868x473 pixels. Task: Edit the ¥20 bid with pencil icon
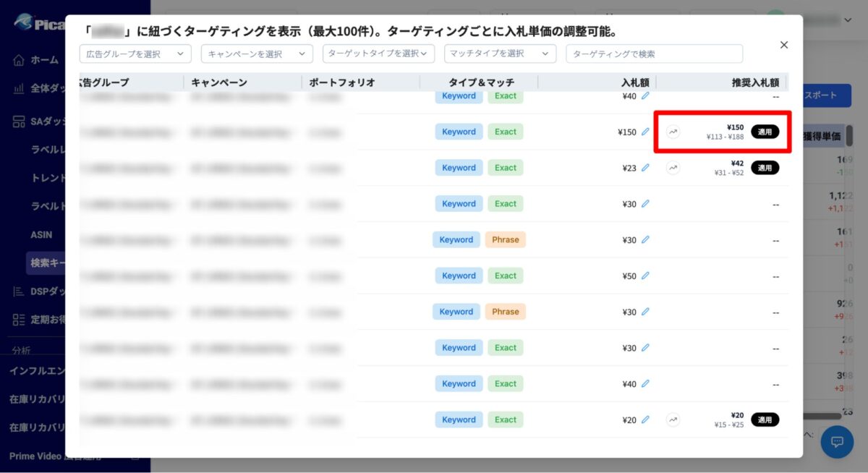coord(645,419)
